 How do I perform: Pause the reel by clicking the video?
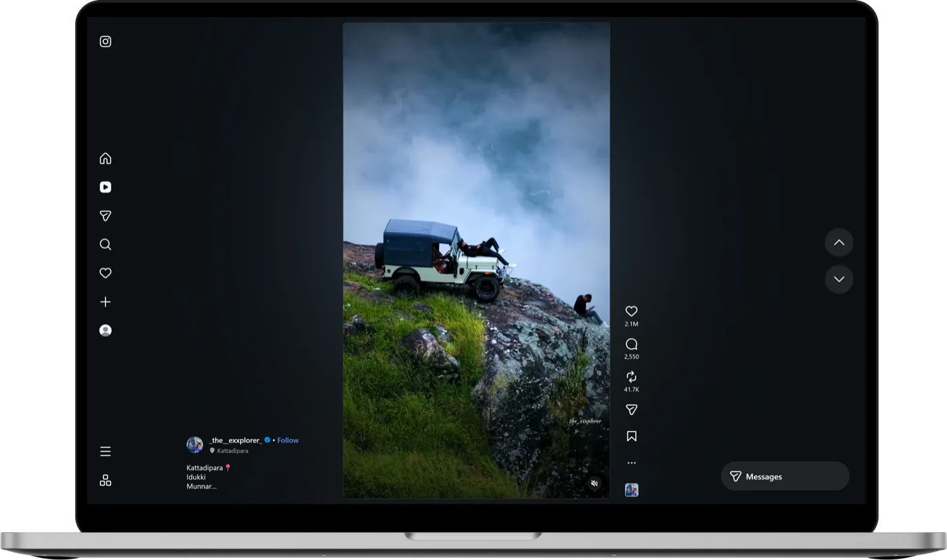476,260
